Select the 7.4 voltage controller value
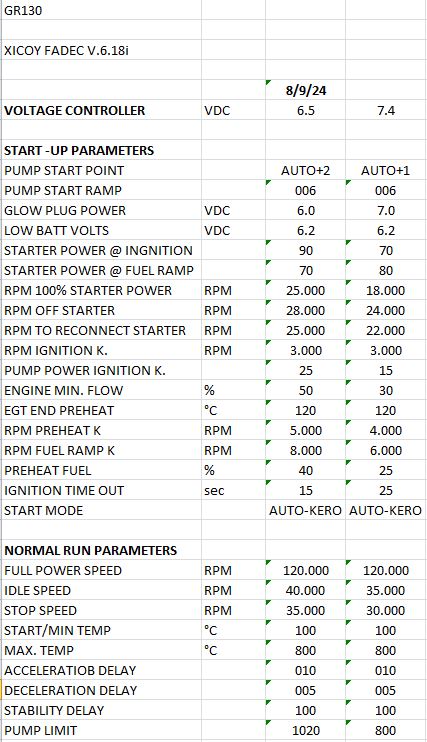The width and height of the screenshot is (427, 742). (386, 110)
